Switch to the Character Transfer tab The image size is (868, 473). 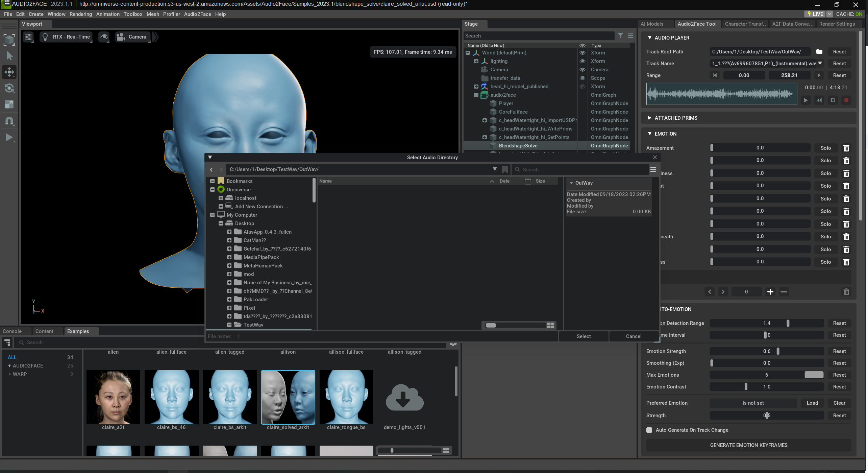[746, 24]
